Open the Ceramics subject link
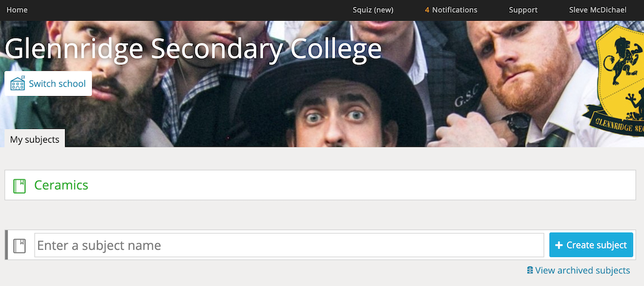This screenshot has height=286, width=644. [61, 185]
